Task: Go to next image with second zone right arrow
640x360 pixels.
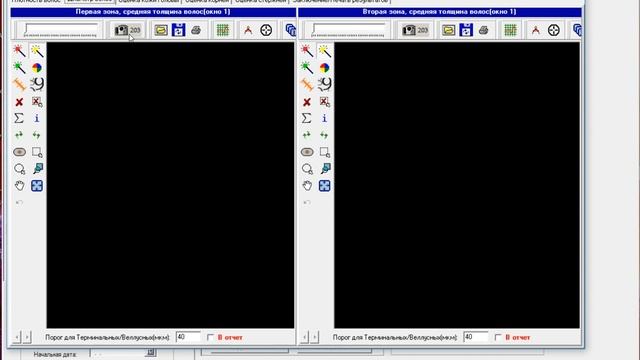Action: pyautogui.click(x=314, y=337)
